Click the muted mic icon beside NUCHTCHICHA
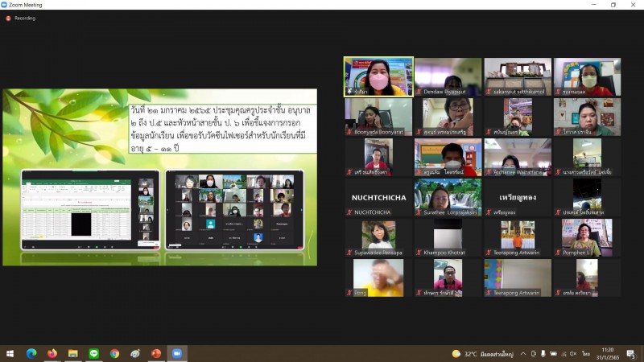This screenshot has height=362, width=644. [x=349, y=212]
